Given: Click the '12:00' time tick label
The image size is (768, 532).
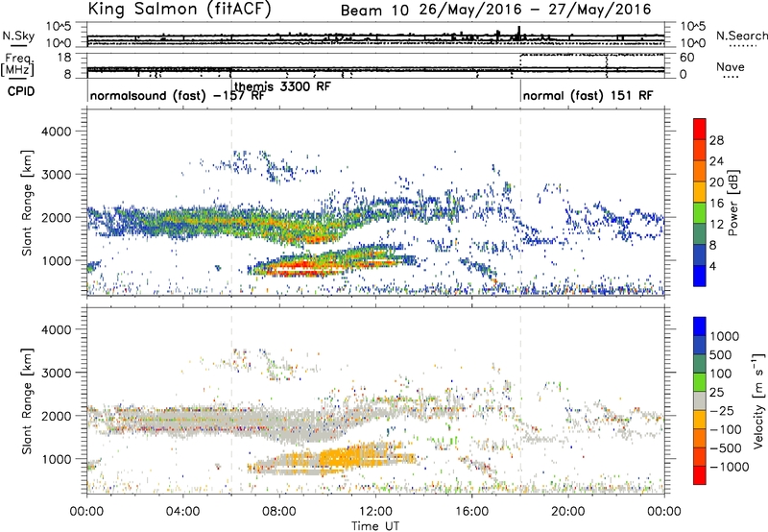Looking at the screenshot, I should (375, 512).
